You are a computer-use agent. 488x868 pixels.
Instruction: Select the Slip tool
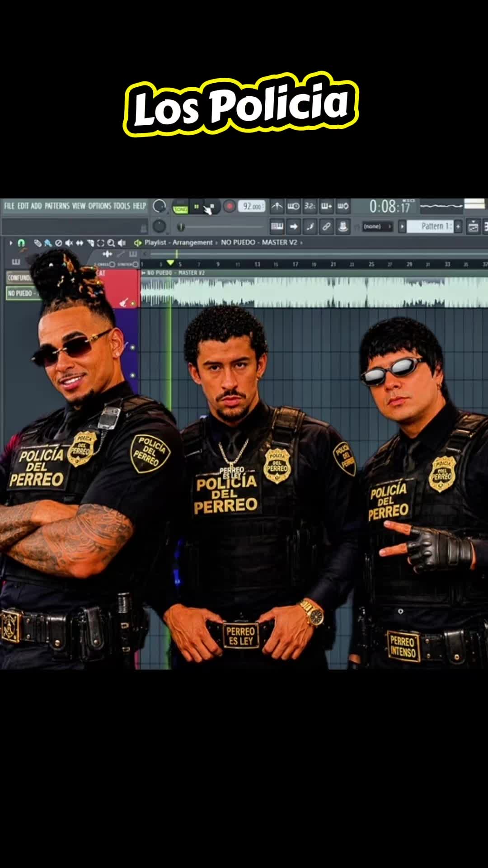click(x=80, y=243)
